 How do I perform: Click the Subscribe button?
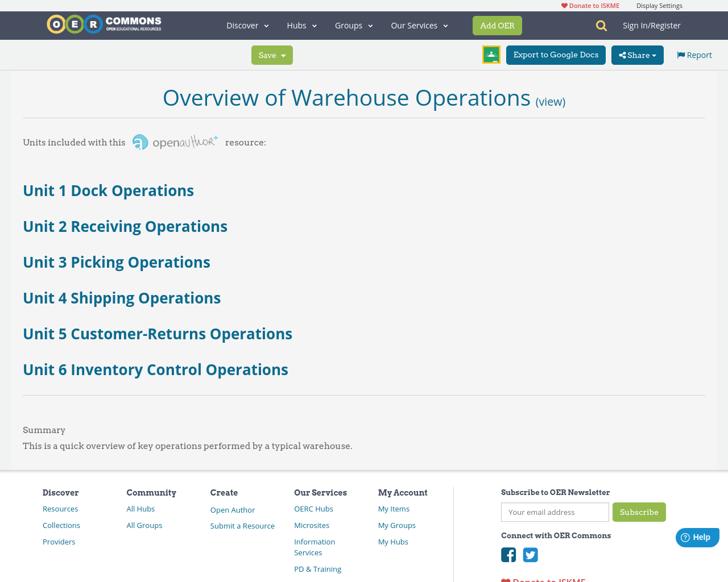[x=639, y=512]
